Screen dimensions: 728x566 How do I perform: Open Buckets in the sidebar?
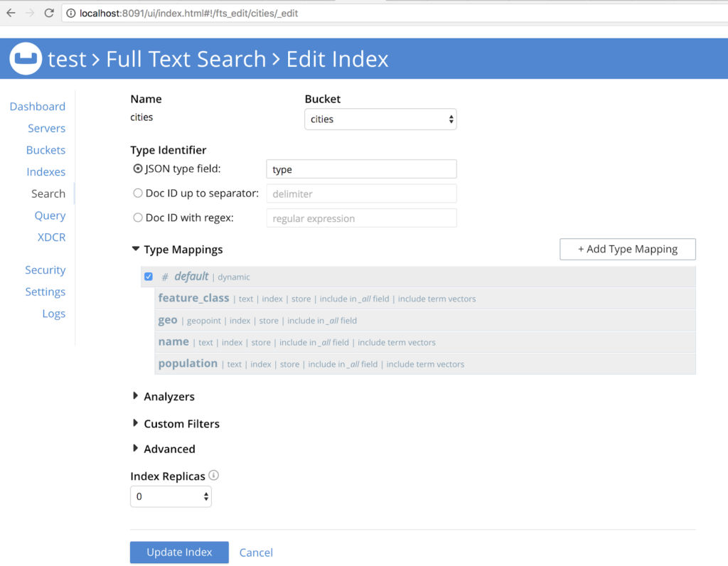tap(45, 150)
